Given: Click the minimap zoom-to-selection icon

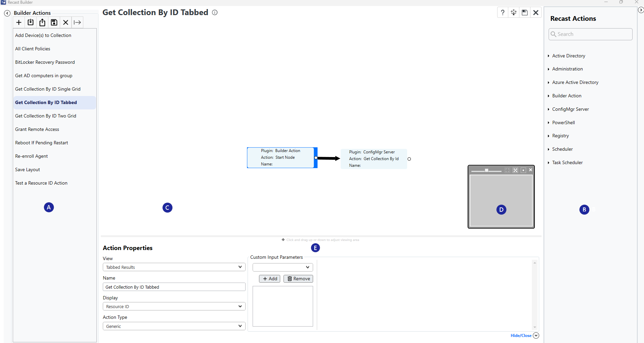Looking at the screenshot, I should (507, 170).
